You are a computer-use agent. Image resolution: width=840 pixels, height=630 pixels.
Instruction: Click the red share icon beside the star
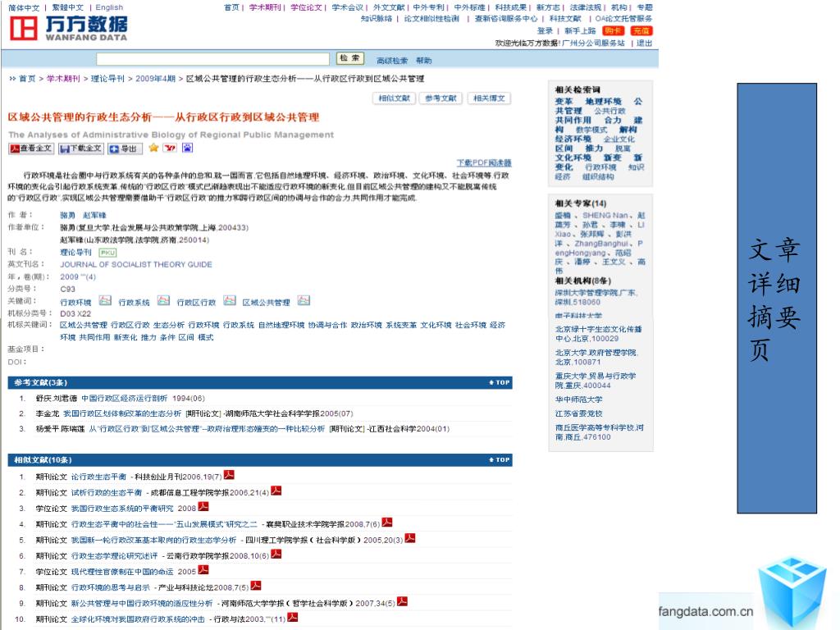[x=171, y=148]
